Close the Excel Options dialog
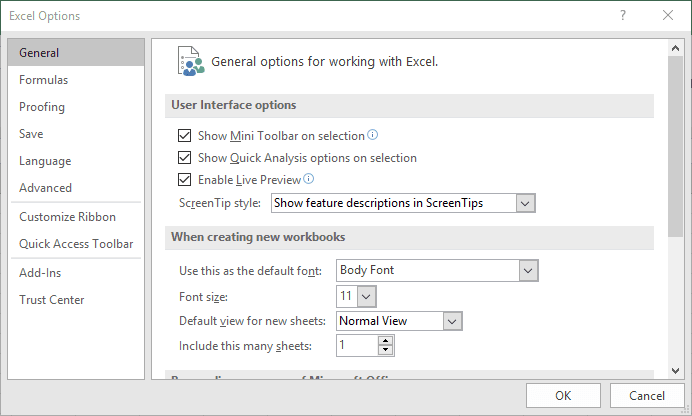 [x=668, y=15]
